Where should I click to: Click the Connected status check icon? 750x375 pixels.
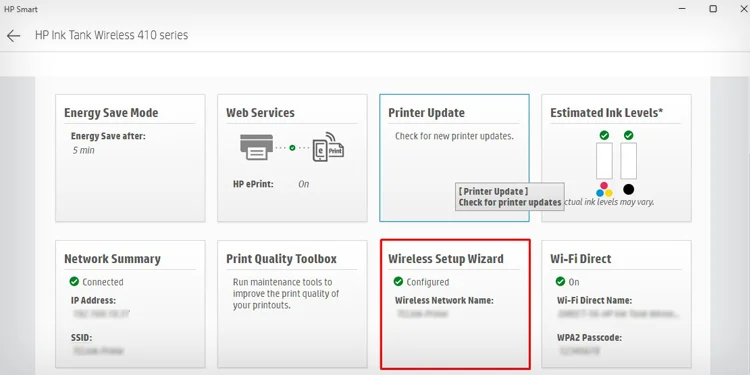click(x=74, y=282)
